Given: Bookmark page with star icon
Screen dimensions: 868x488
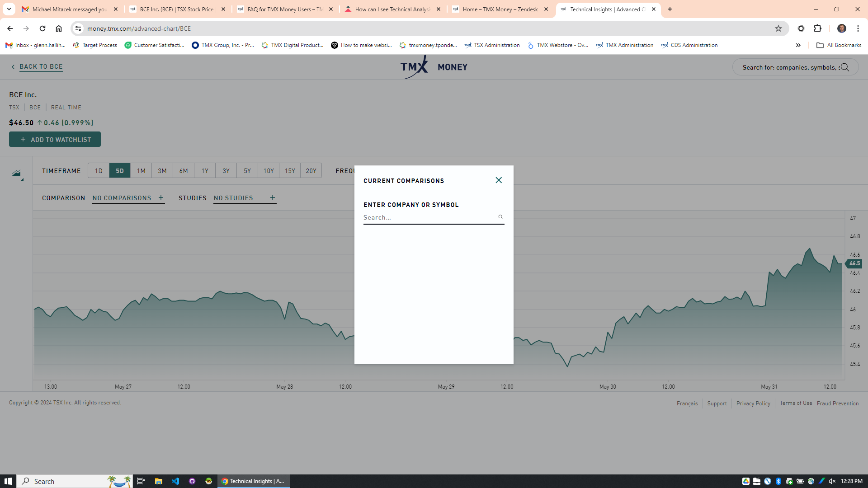Looking at the screenshot, I should [778, 28].
